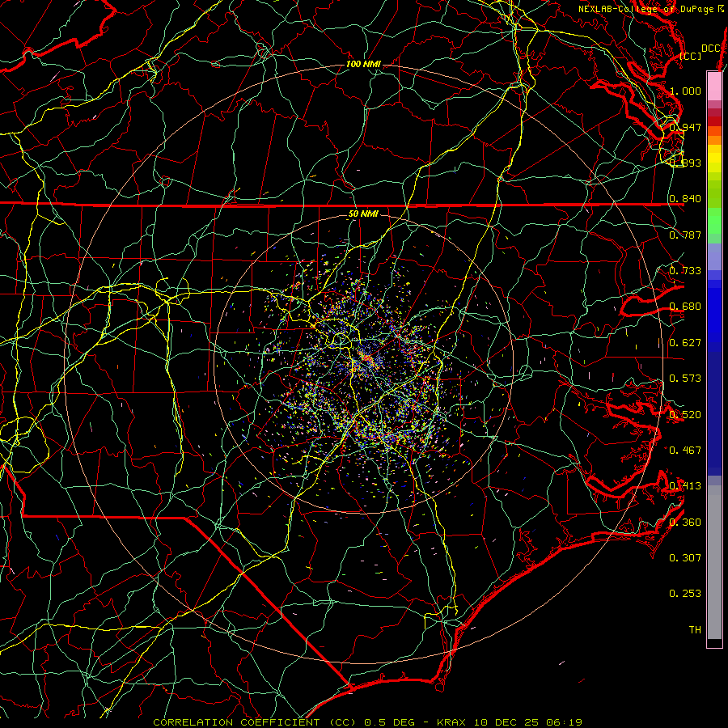Screen dimensions: 728x728
Task: Click the pink segment of the colorbar
Action: click(714, 87)
